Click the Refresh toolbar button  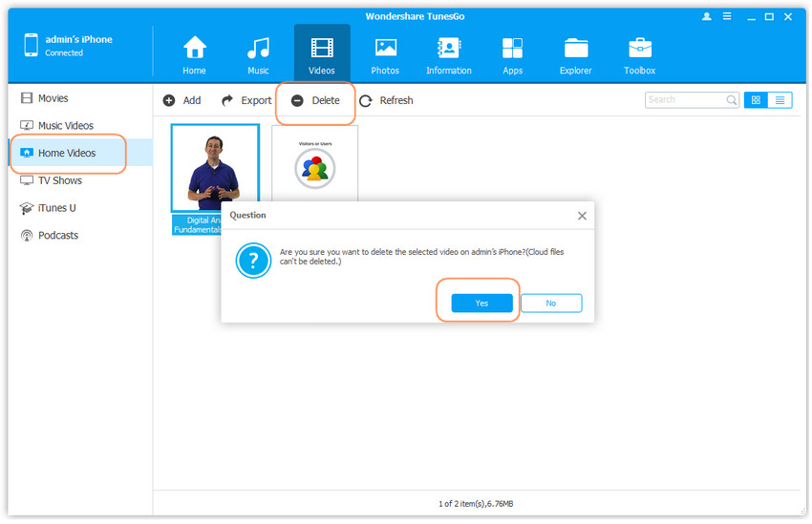point(386,100)
